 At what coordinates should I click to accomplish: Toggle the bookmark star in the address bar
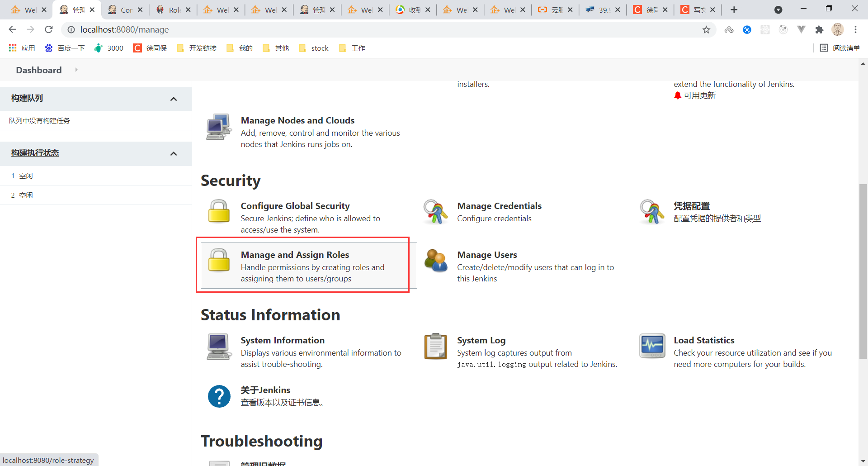(707, 29)
